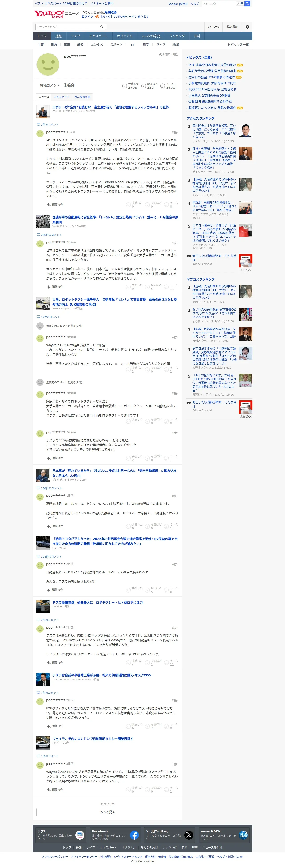Select the エキスパート comments tab
Screen dimensions: 285x868
[x=61, y=97]
